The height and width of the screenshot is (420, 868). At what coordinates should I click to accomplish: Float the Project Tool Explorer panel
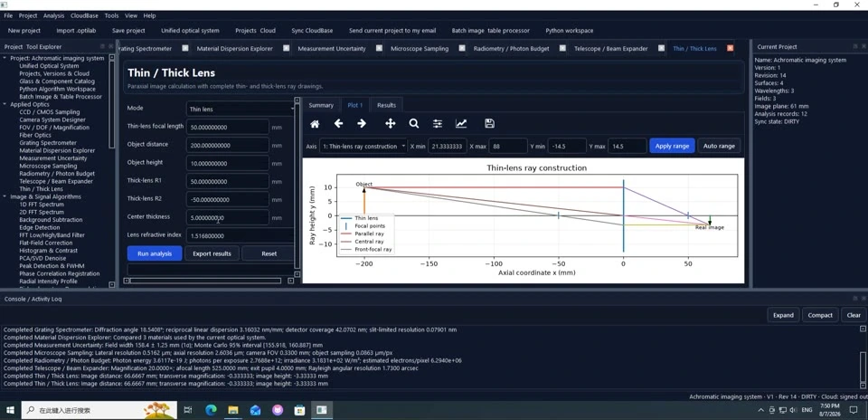[102, 46]
